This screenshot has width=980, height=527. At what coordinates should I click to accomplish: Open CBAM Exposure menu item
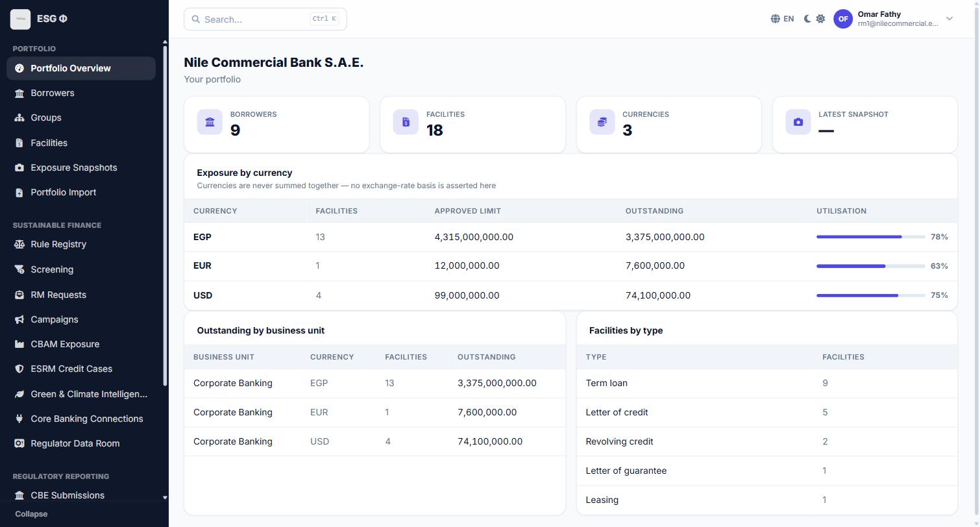tap(81, 344)
